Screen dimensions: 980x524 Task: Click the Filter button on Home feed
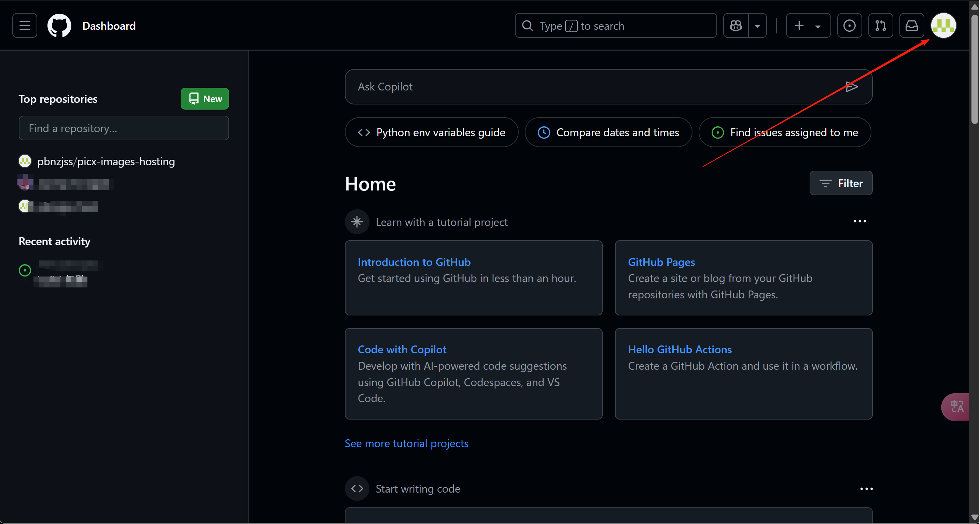(841, 183)
